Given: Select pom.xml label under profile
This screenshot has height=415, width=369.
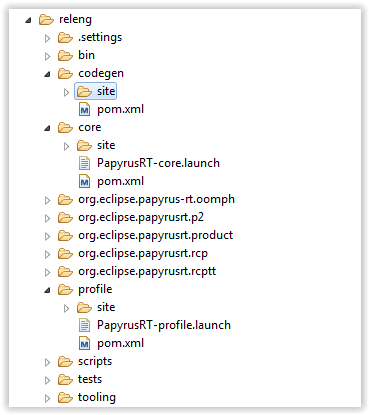Looking at the screenshot, I should (120, 343).
